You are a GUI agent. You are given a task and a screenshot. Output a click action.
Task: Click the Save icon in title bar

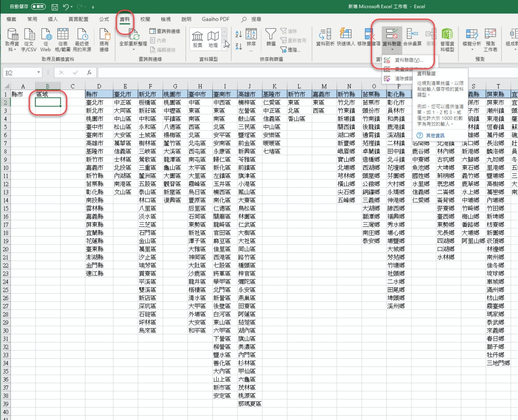pyautogui.click(x=55, y=7)
